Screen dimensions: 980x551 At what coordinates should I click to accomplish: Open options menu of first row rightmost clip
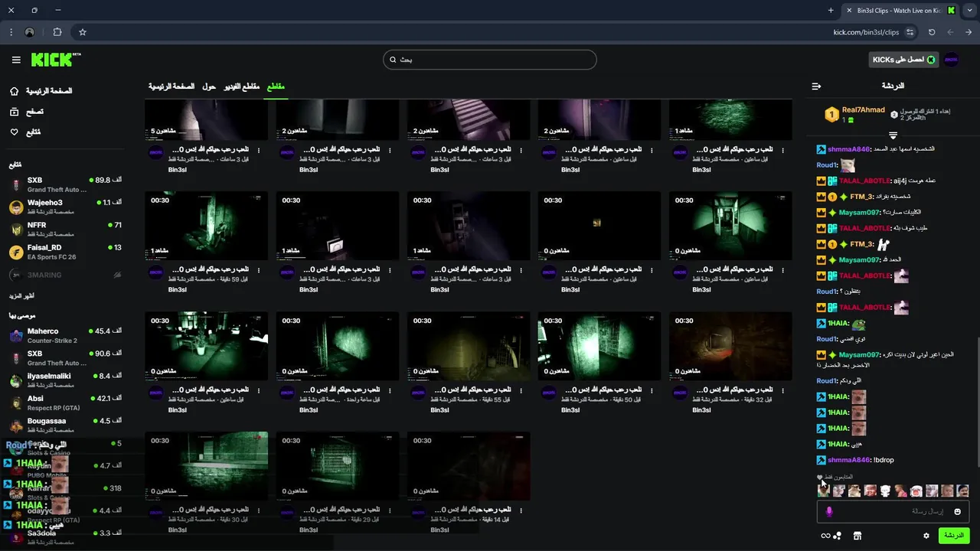(x=783, y=150)
